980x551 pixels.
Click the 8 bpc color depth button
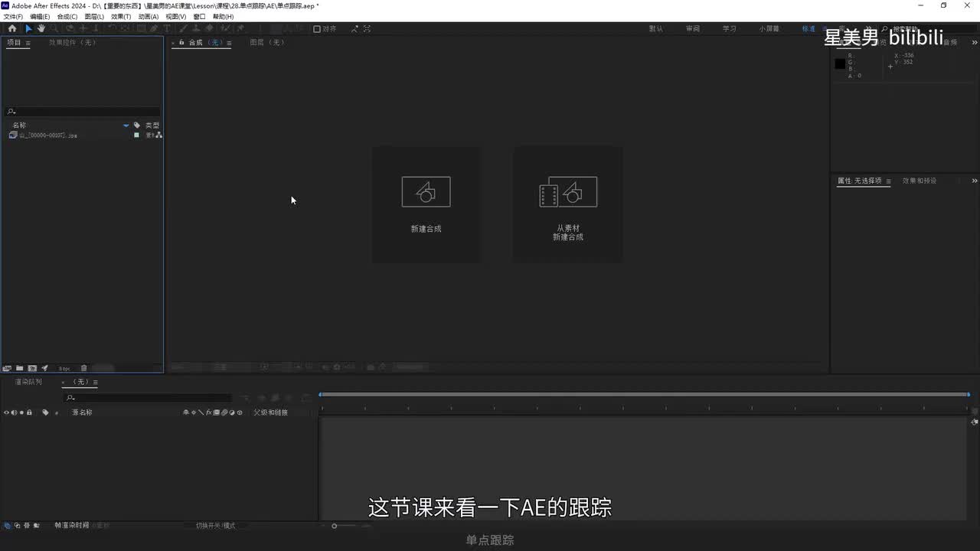click(64, 368)
